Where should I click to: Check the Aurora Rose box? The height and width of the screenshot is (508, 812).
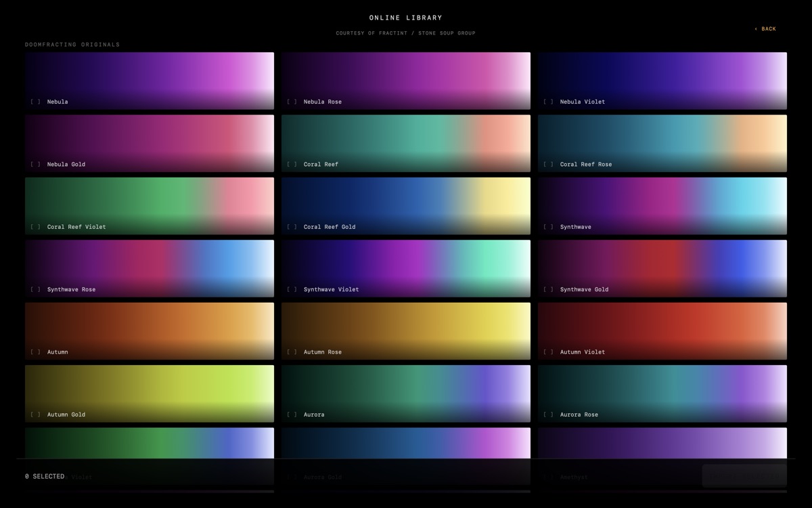548,415
